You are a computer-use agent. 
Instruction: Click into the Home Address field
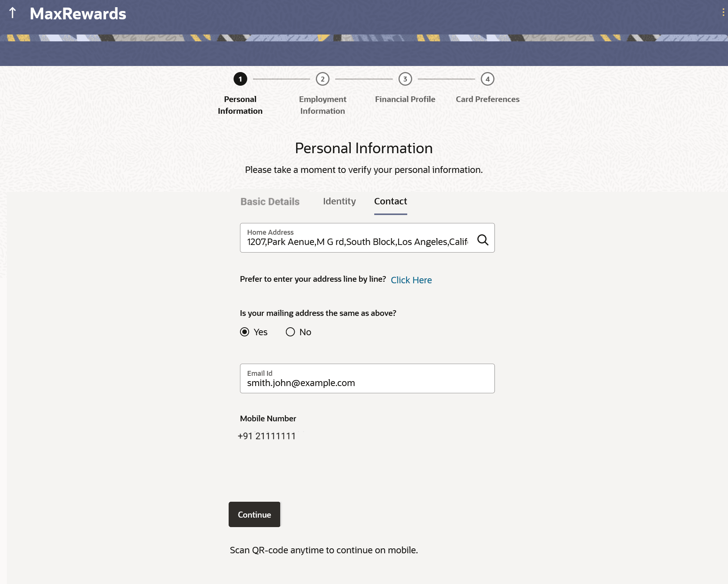[357, 242]
